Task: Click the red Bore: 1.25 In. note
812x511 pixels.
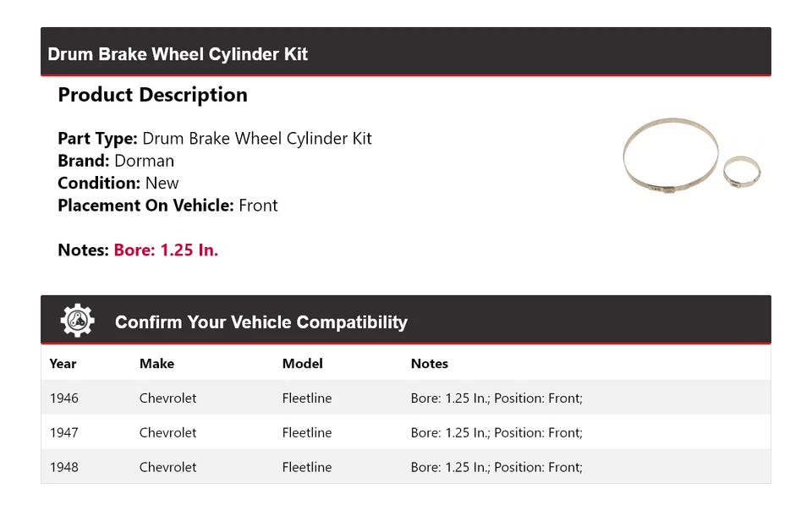Action: [x=166, y=250]
